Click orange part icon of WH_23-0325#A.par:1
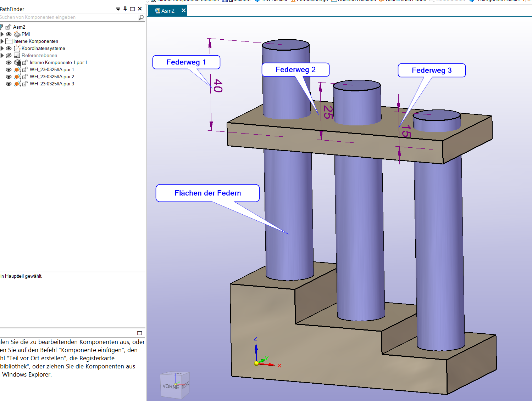Screen dimensions: 532x401 (17, 69)
